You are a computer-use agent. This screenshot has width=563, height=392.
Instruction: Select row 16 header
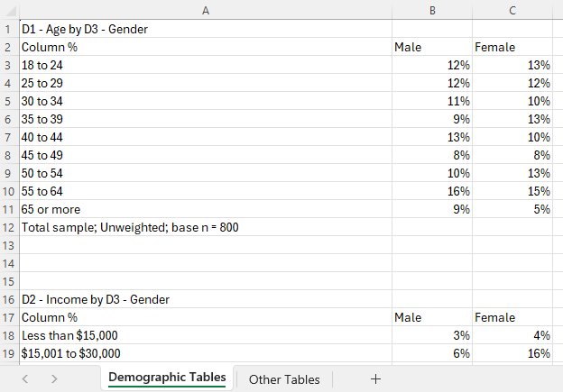(x=8, y=299)
